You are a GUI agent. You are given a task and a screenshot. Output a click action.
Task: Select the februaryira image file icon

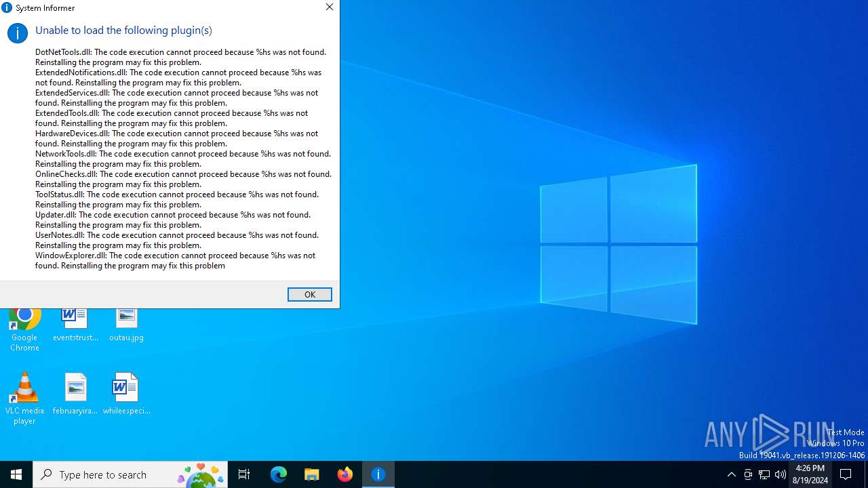(x=75, y=393)
